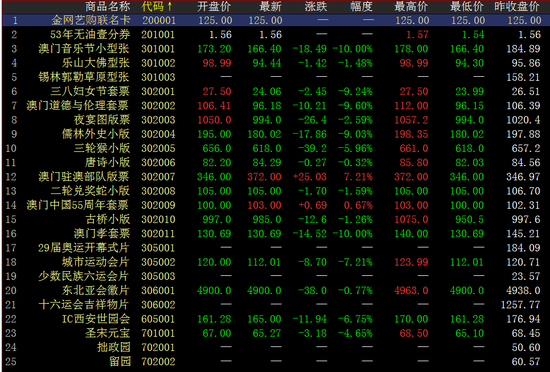550x372 pixels.
Task: Click the 最新 column header
Action: click(270, 6)
